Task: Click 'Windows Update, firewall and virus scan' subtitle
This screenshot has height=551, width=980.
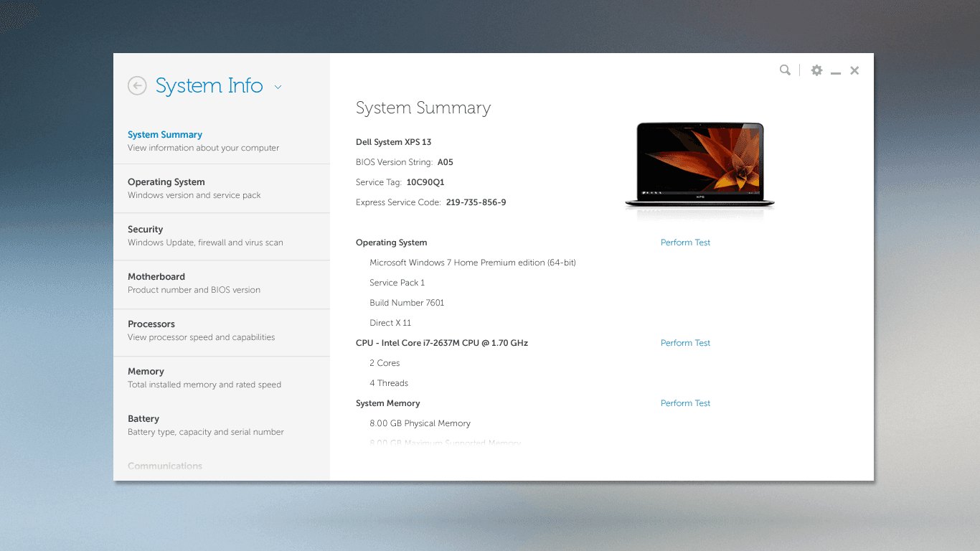Action: coord(205,242)
